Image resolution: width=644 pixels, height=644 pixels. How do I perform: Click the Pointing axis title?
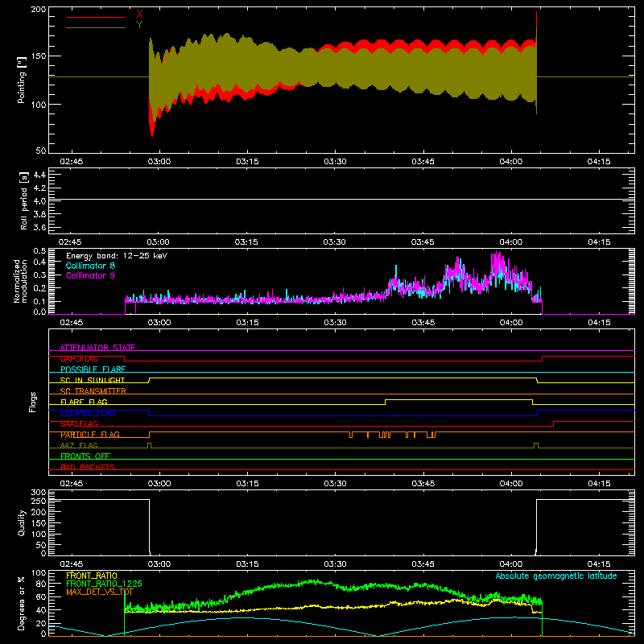click(22, 80)
